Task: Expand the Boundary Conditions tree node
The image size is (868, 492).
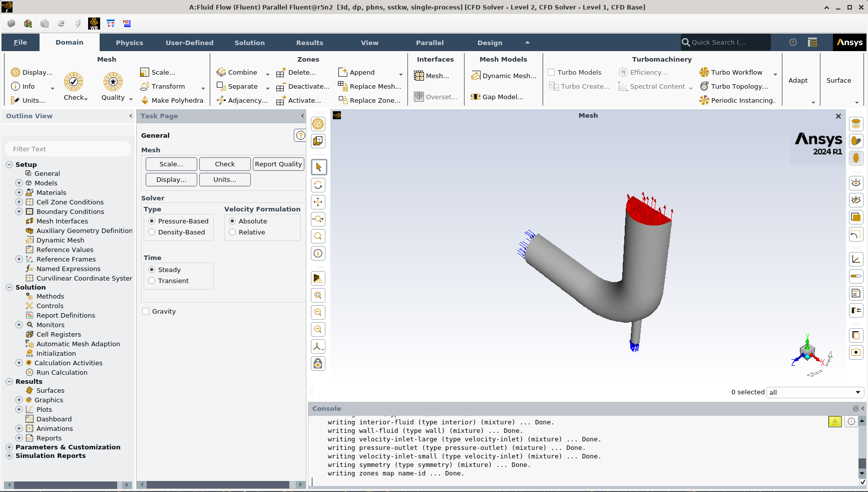Action: [19, 211]
